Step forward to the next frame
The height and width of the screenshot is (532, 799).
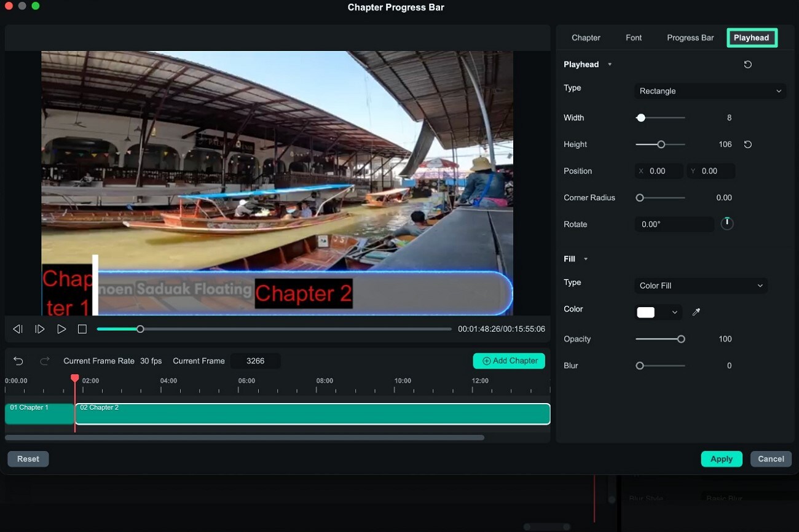point(40,329)
